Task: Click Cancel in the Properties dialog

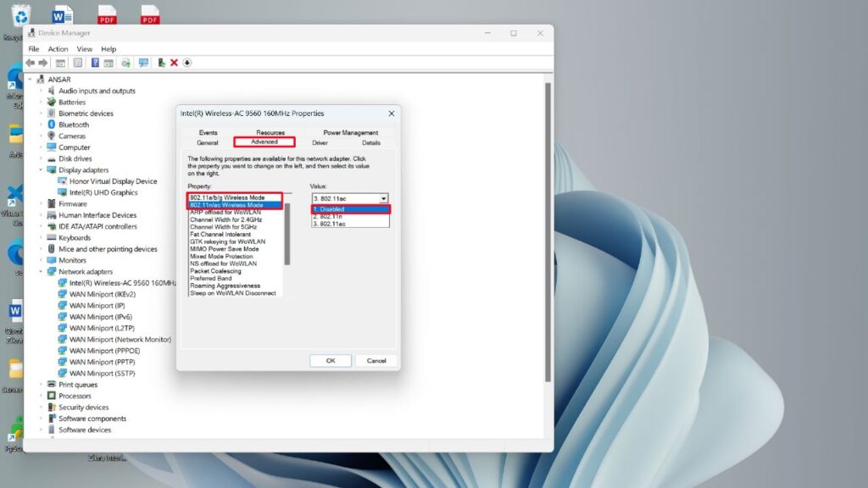Action: (x=376, y=361)
